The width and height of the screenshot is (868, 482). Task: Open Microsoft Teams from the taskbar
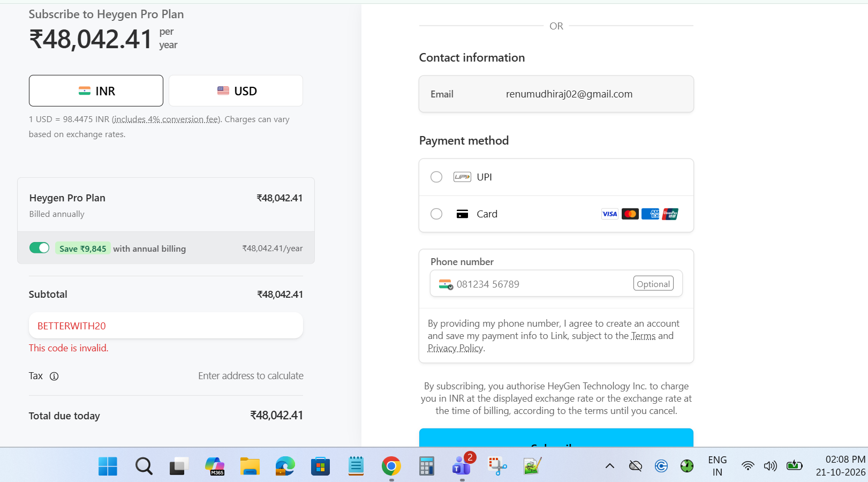(462, 465)
